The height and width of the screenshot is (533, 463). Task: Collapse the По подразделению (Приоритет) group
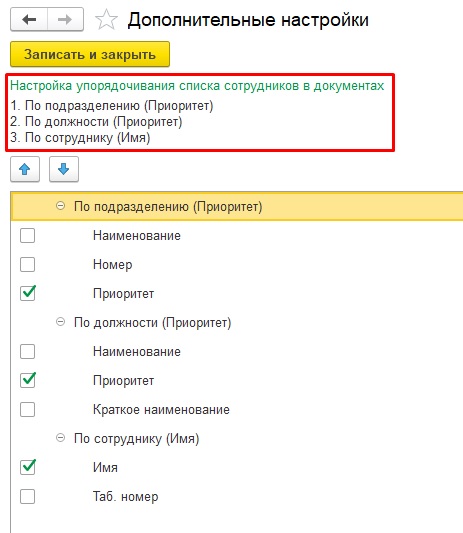[61, 206]
